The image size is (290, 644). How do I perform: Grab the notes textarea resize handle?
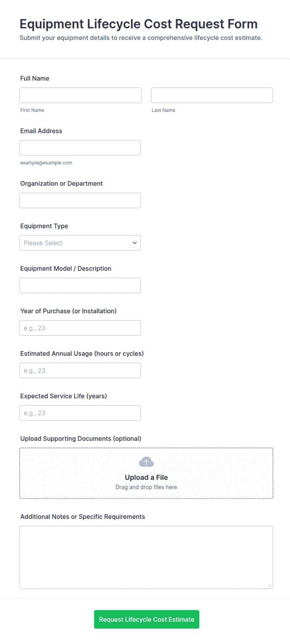point(270,585)
